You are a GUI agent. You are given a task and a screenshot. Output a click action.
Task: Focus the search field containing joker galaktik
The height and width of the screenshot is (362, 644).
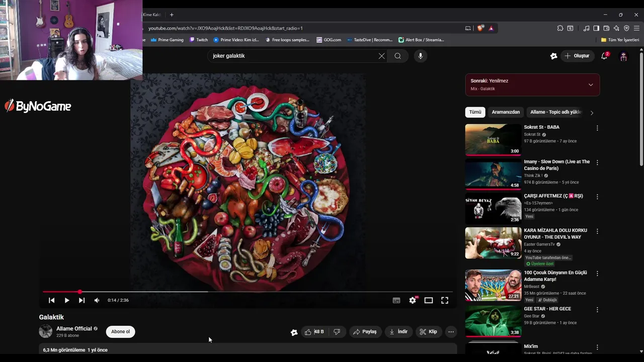pyautogui.click(x=294, y=56)
